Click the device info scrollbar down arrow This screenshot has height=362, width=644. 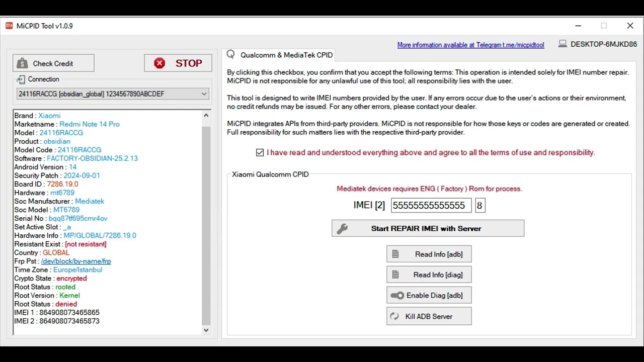click(206, 330)
